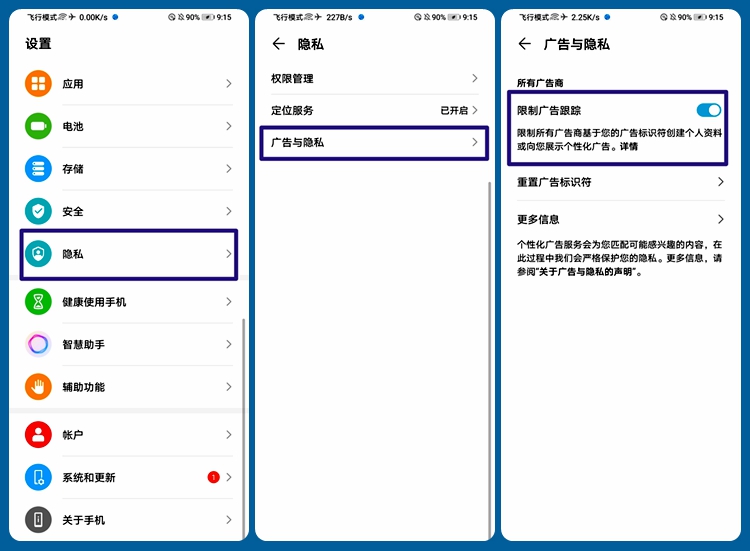The width and height of the screenshot is (750, 551).
Task: Tap the orange 辅助功能 hand icon
Action: (38, 387)
